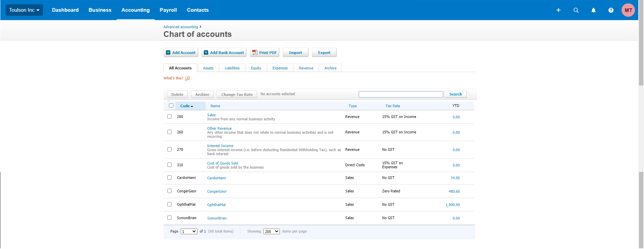
Task: Tick the CongerGeor account checkbox
Action: 169,191
